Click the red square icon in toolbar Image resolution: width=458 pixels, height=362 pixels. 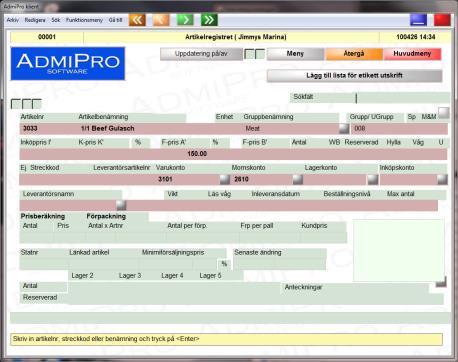(442, 20)
